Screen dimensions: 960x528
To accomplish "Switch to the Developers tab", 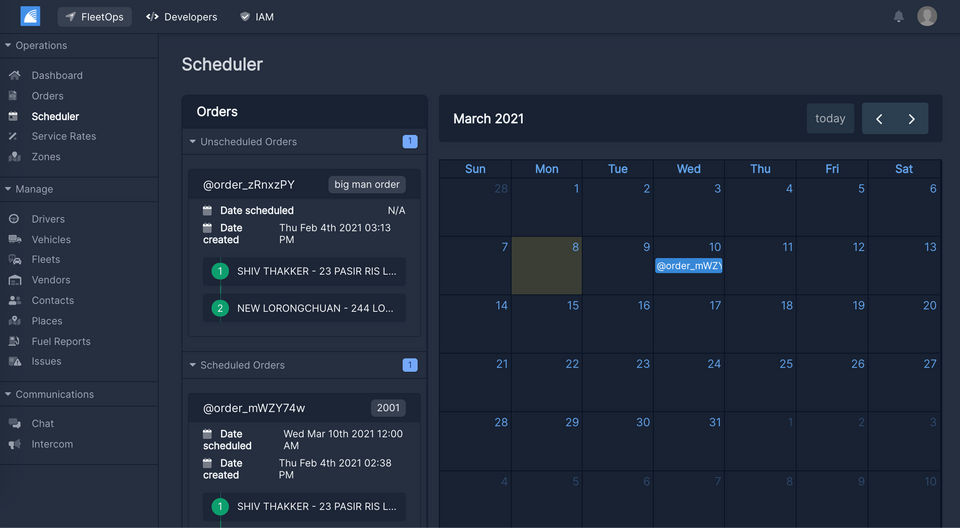I will (182, 17).
